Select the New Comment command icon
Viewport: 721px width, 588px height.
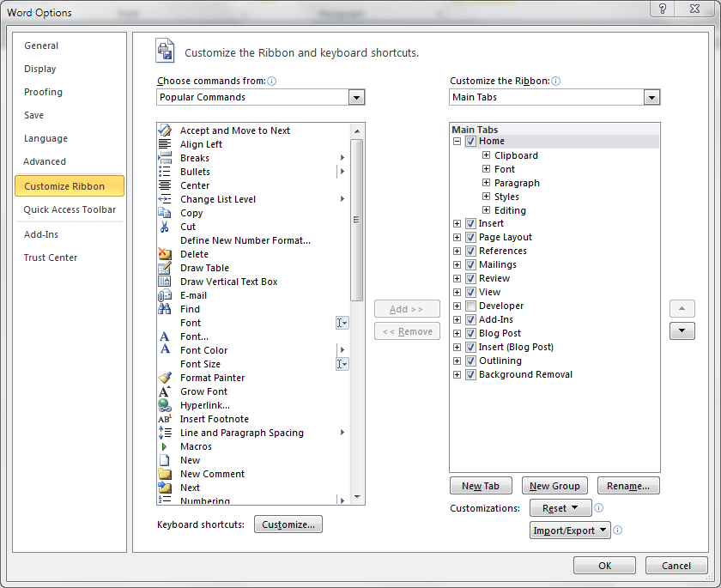pyautogui.click(x=167, y=474)
